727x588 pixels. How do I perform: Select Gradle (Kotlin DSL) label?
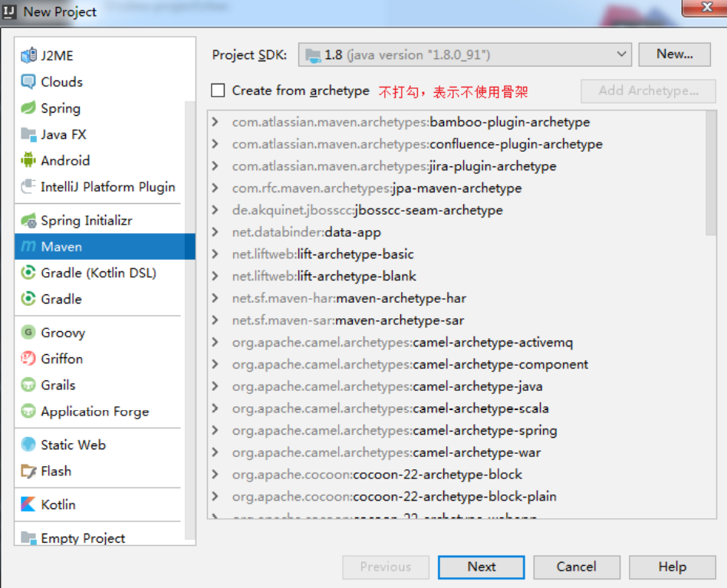[x=99, y=273]
